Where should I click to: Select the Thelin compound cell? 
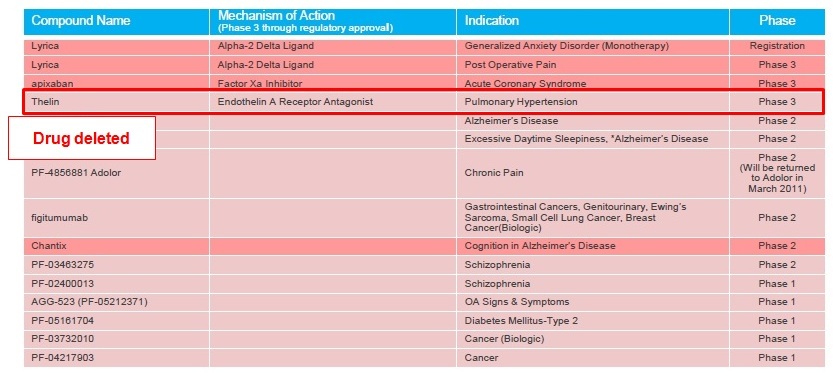(116, 102)
